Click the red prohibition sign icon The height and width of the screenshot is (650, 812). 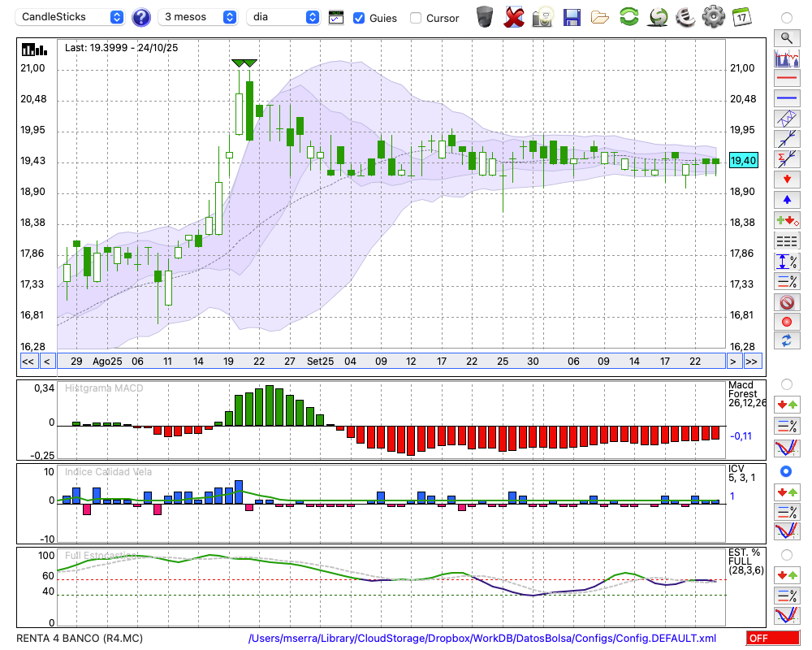point(786,302)
